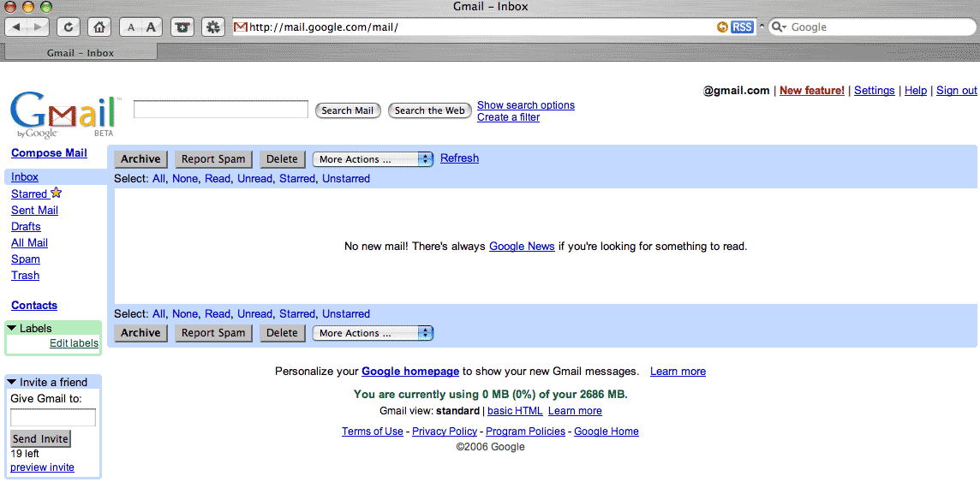Viewport: 980px width, 494px height.
Task: Click the bottom Delete button
Action: click(282, 333)
